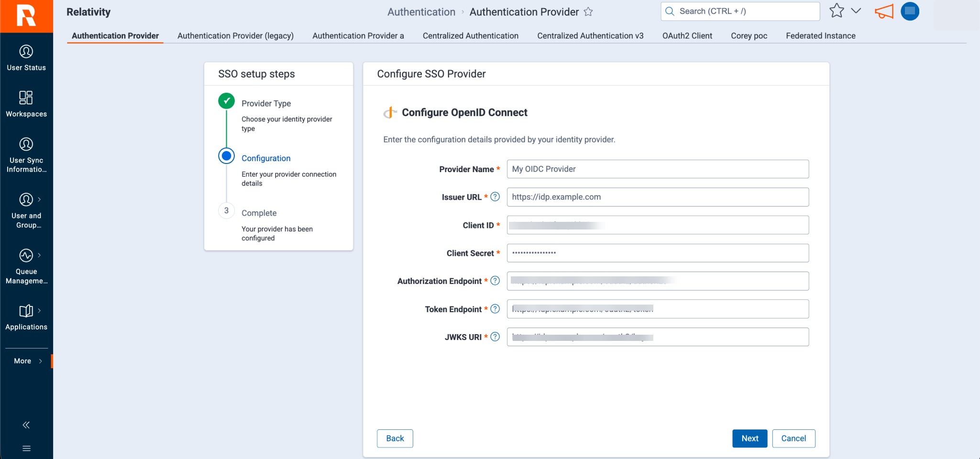Switch to Authentication Provider (legacy) tab
Screen dimensions: 980x459
pyautogui.click(x=235, y=36)
